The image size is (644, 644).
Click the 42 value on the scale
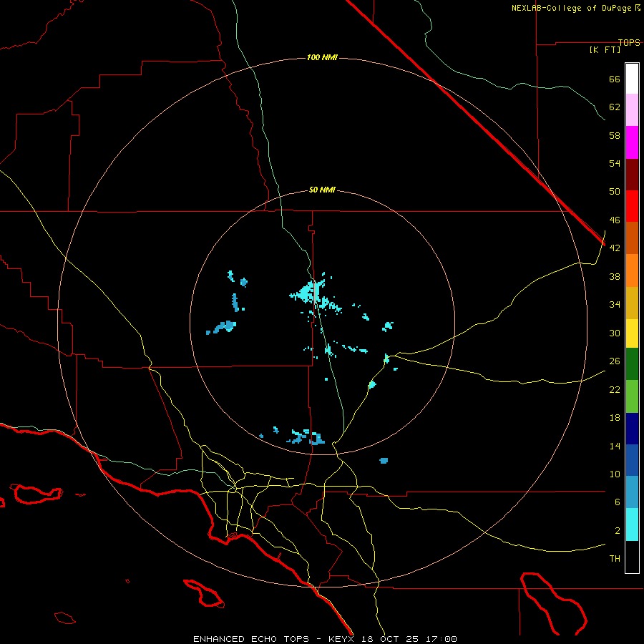click(x=615, y=248)
